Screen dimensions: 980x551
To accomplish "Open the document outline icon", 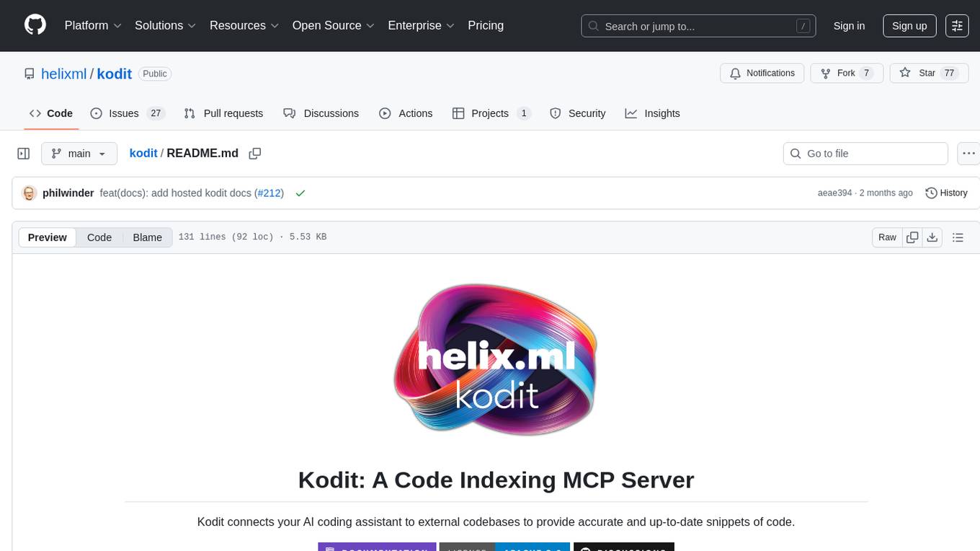I will 958,237.
